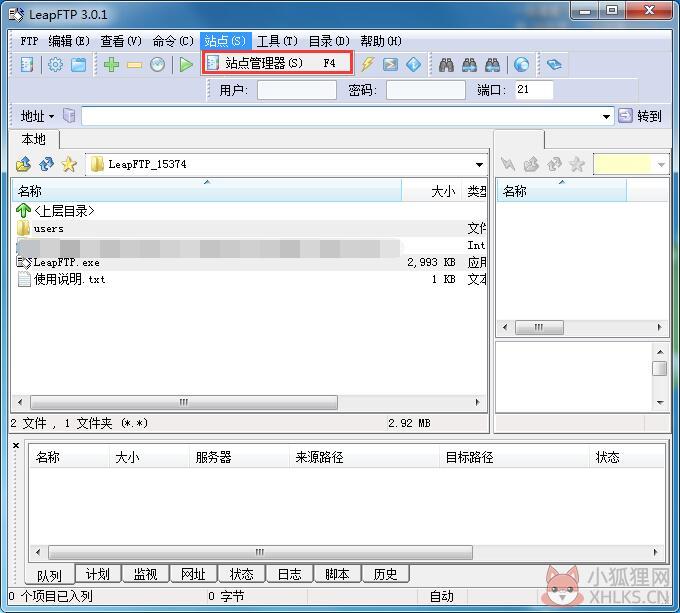The width and height of the screenshot is (680, 613).
Task: Select the 使用说明.txt file row
Action: point(250,279)
